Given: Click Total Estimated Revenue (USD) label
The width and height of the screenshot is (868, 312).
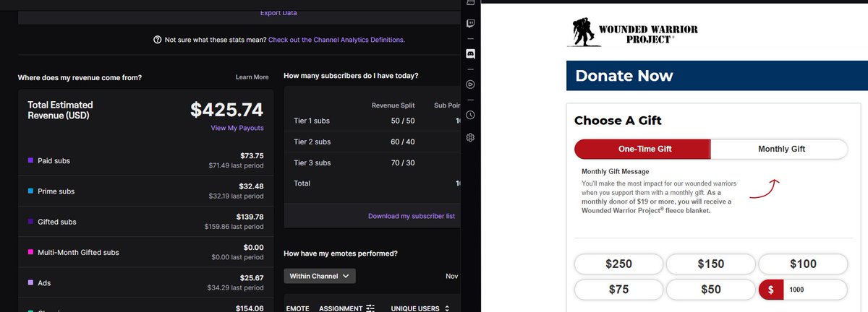Looking at the screenshot, I should click(x=60, y=110).
